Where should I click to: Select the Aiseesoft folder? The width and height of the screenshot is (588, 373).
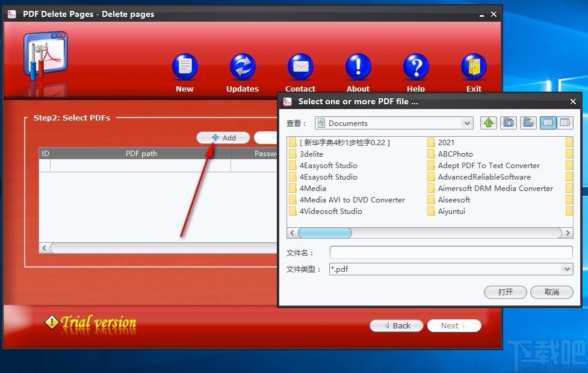pyautogui.click(x=449, y=200)
